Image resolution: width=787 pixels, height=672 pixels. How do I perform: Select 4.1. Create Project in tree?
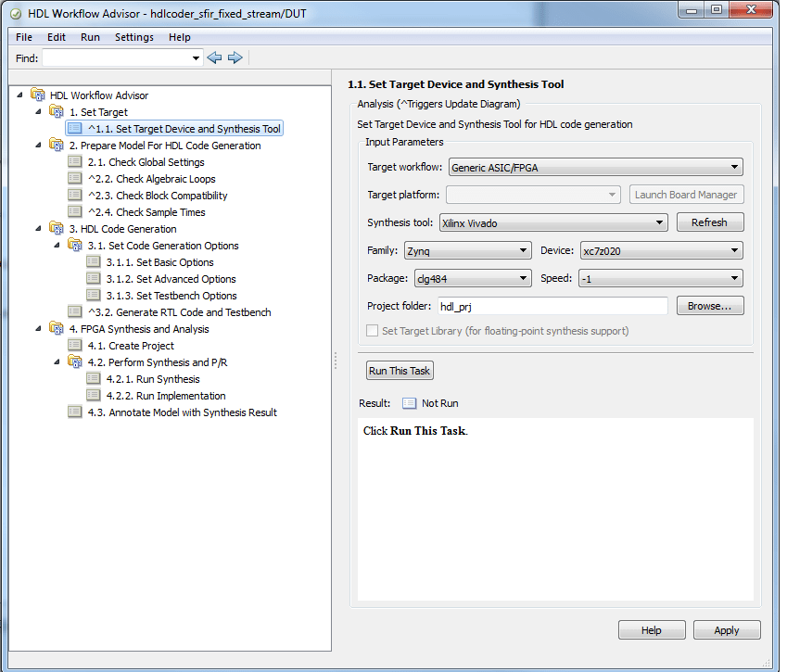click(131, 346)
